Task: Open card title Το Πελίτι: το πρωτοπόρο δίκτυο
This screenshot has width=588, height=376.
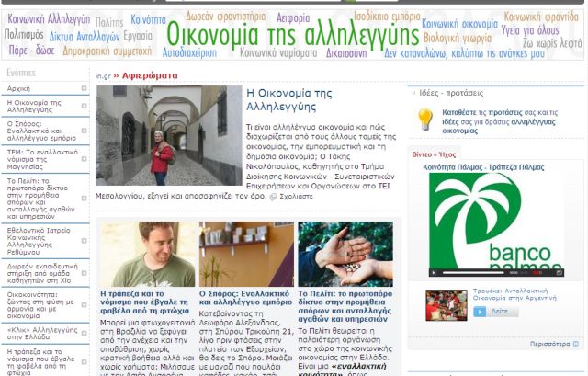Action: [x=345, y=306]
